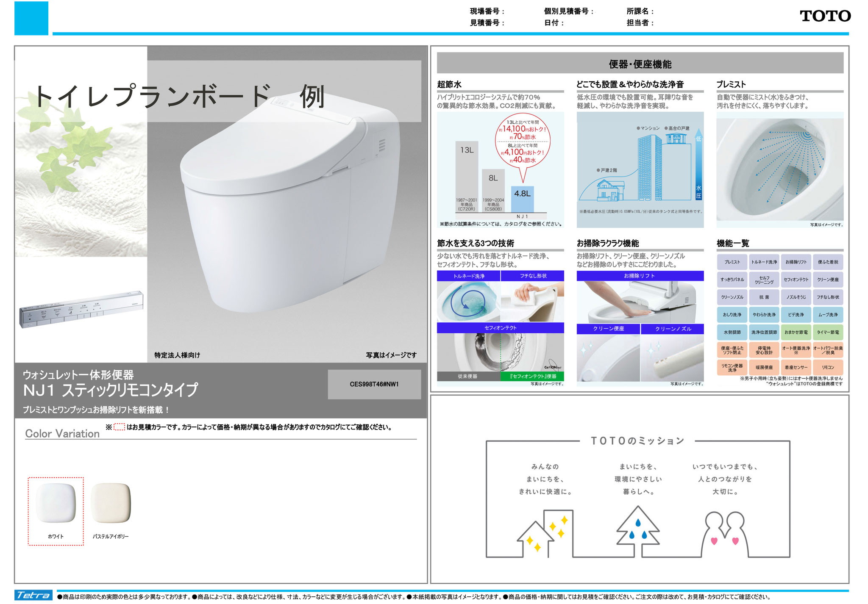Click the TOTOのミッション title

tap(637, 441)
